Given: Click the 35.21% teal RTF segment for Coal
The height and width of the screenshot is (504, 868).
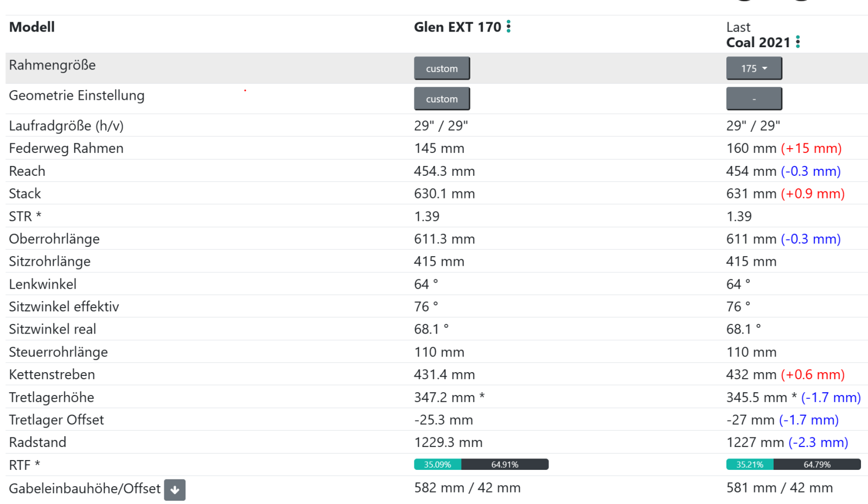Looking at the screenshot, I should (x=750, y=464).
